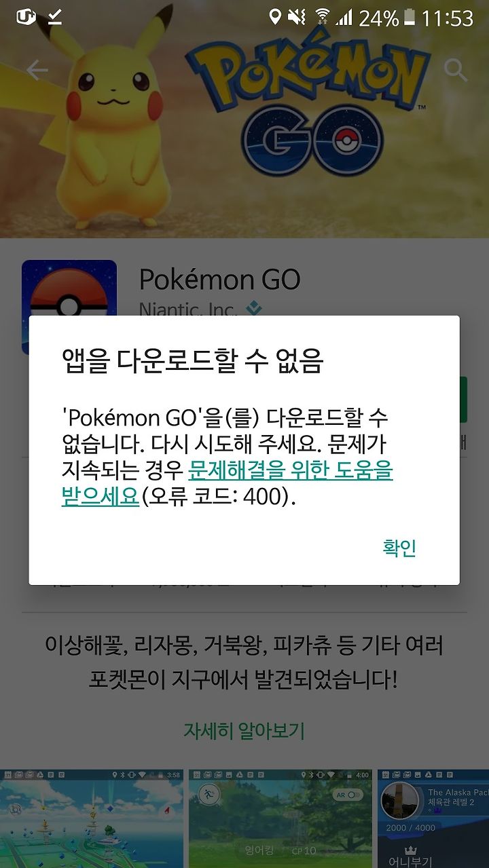489x868 pixels.
Task: Tap the location icon in status bar
Action: (274, 17)
